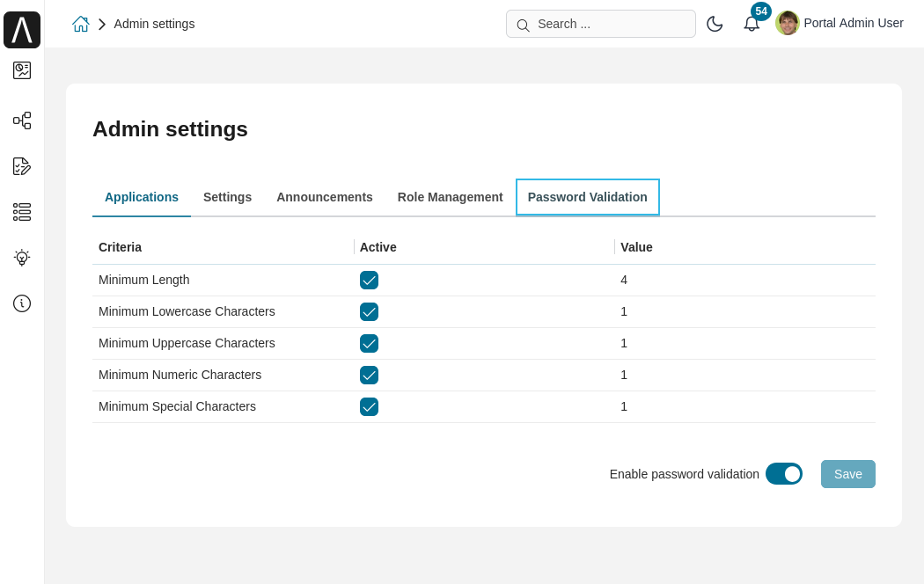The width and height of the screenshot is (924, 584).
Task: Click the home breadcrumb icon
Action: click(x=80, y=24)
